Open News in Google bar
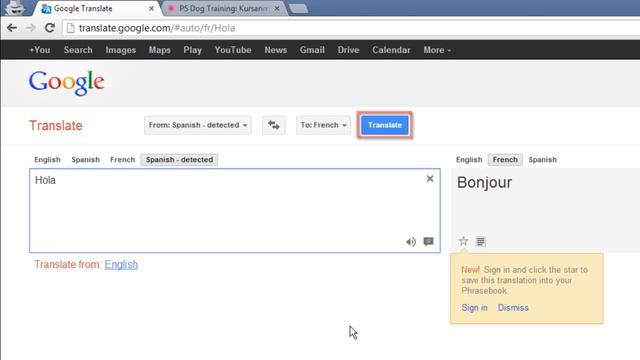Screen dimensions: 640x360 tap(276, 50)
